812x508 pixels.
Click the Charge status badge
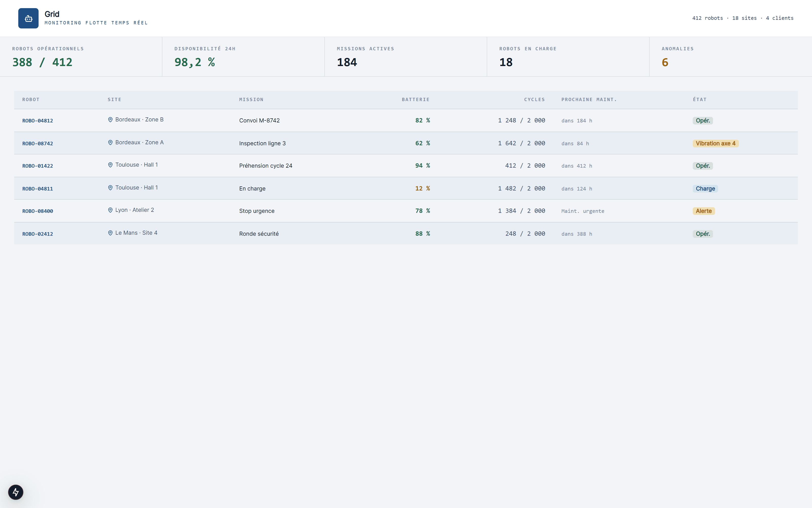pos(705,189)
